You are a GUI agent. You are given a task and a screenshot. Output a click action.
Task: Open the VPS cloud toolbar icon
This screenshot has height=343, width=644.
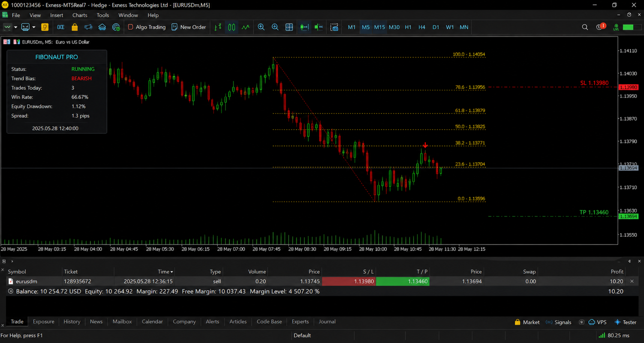point(102,27)
